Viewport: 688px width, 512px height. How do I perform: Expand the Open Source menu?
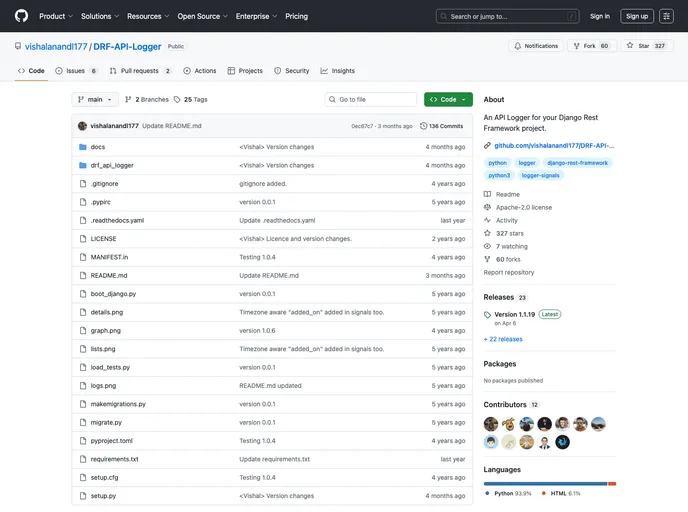(x=202, y=16)
